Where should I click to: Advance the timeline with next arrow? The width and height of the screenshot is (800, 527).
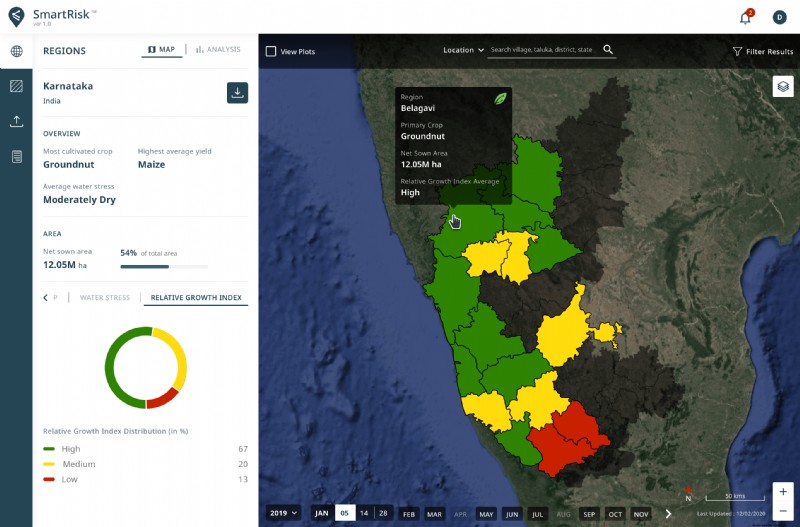[668, 514]
